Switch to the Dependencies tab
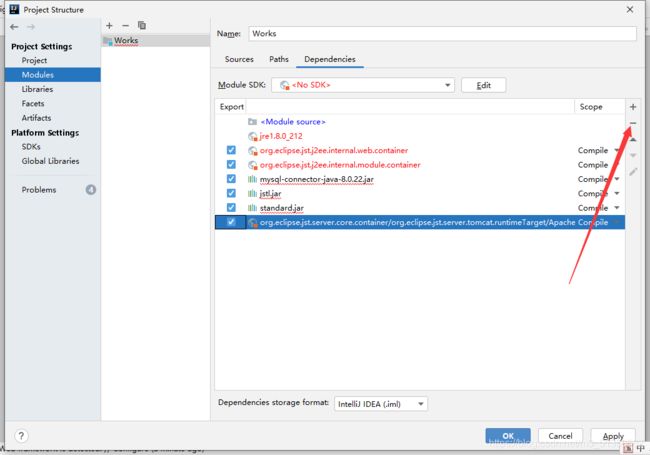The image size is (650, 455). tap(330, 59)
